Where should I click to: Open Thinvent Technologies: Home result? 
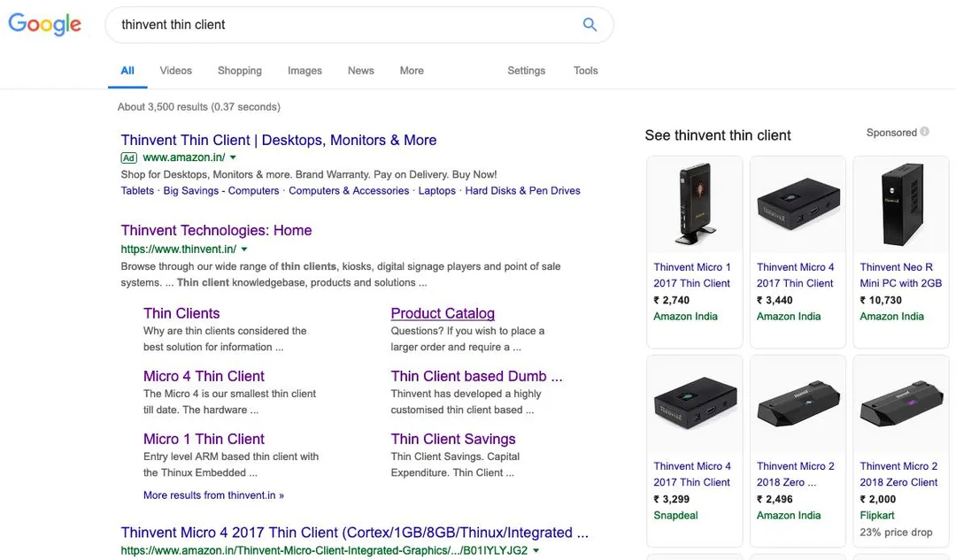click(x=217, y=230)
